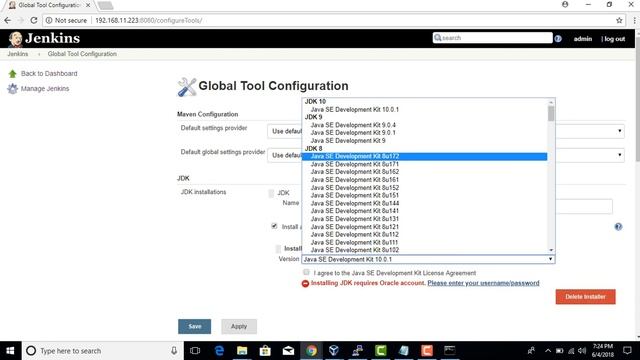Pick Java SE Development Kit 8u161

pos(424,180)
